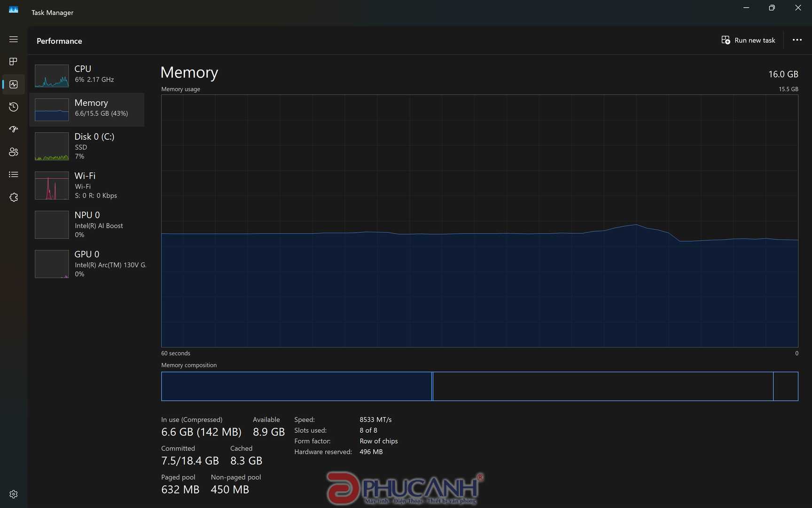Click the CPU mini graph thumbnail

(52, 76)
